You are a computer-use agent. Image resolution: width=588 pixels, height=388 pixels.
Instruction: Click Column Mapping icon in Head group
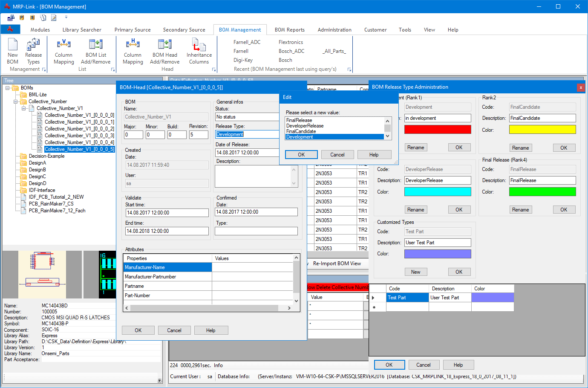[133, 44]
